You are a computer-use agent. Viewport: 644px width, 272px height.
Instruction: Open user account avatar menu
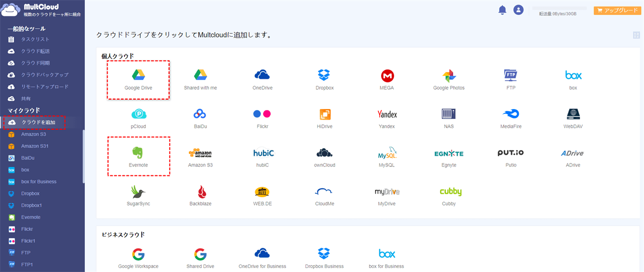pos(519,9)
